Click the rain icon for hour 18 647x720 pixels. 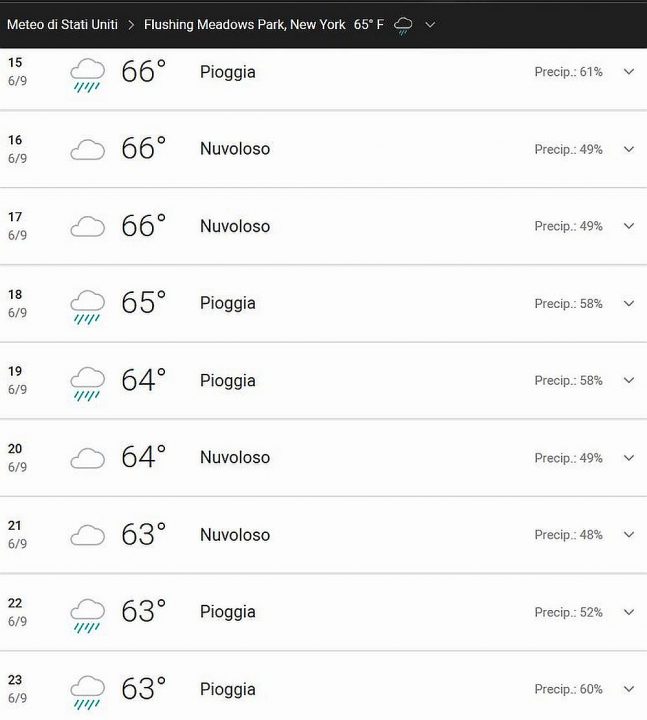87,307
